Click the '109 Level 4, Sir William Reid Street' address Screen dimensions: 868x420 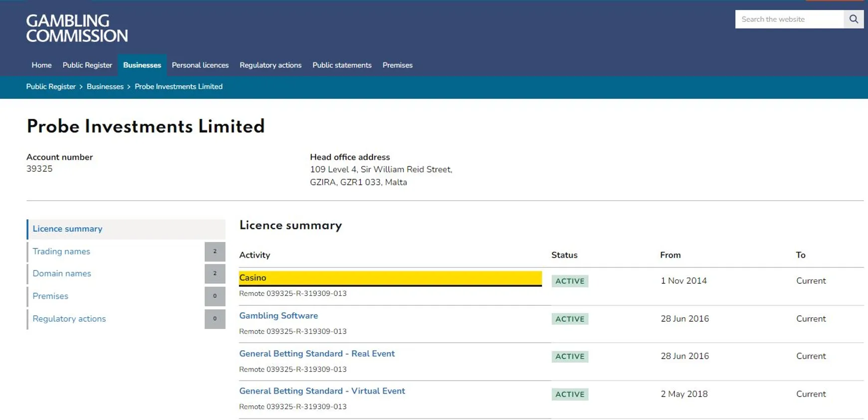[381, 170]
